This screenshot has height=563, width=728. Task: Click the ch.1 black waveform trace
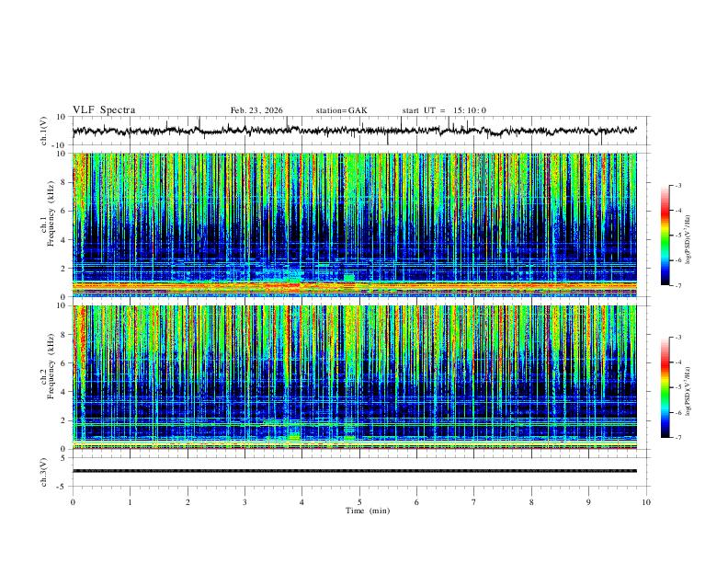tap(354, 131)
